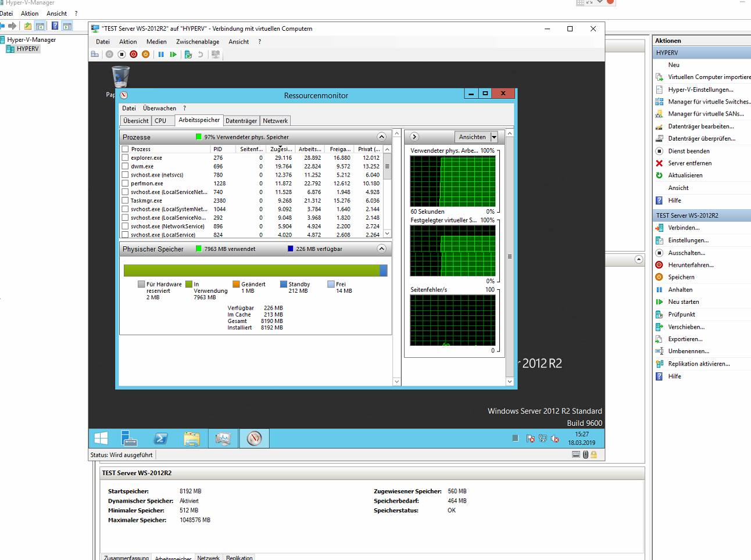Click the orange Save state toolbar icon
The height and width of the screenshot is (560, 751).
[146, 55]
